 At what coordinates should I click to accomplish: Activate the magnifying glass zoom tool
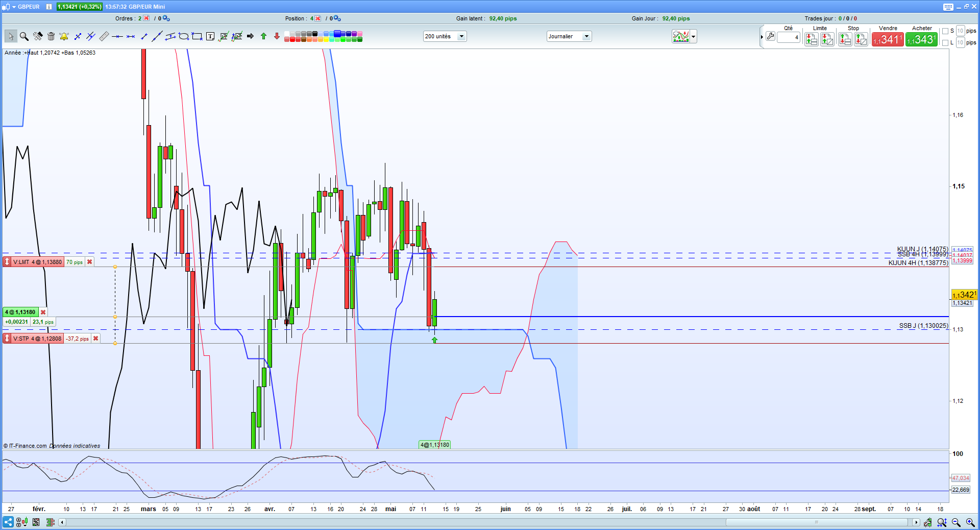[x=24, y=36]
